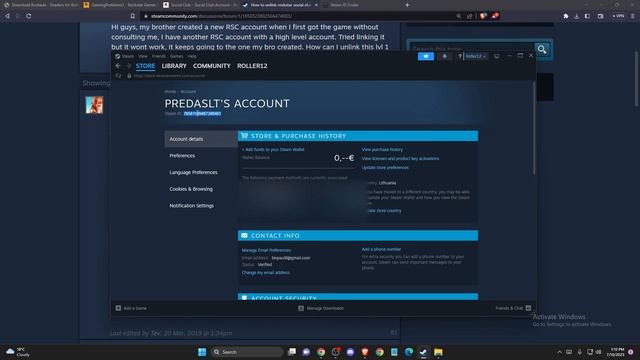
Task: Go forward in the Steam client
Action: 128,66
